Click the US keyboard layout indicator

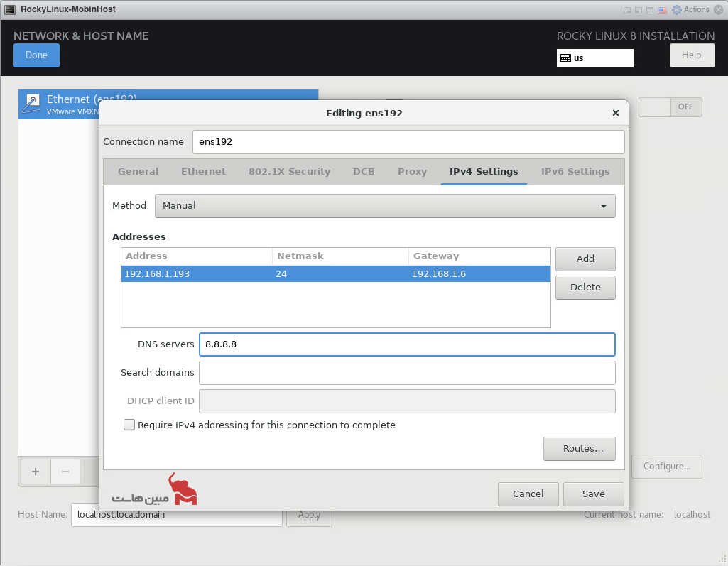click(x=594, y=58)
